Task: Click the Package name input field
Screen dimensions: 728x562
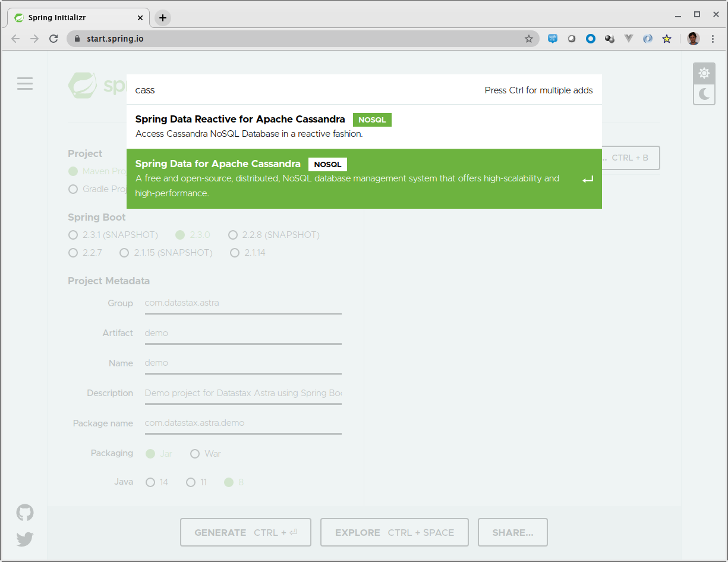Action: coord(243,423)
